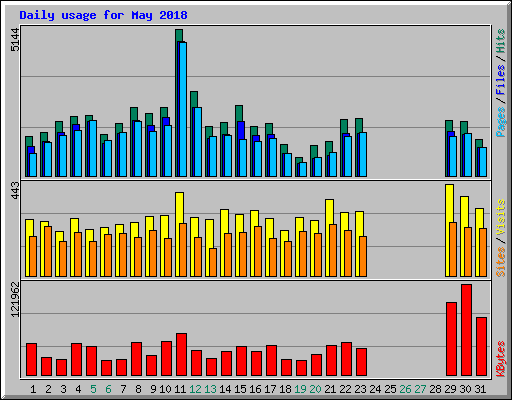Select the red KBytes bar for day 29
Image resolution: width=512 pixels, height=400 pixels.
451,339
